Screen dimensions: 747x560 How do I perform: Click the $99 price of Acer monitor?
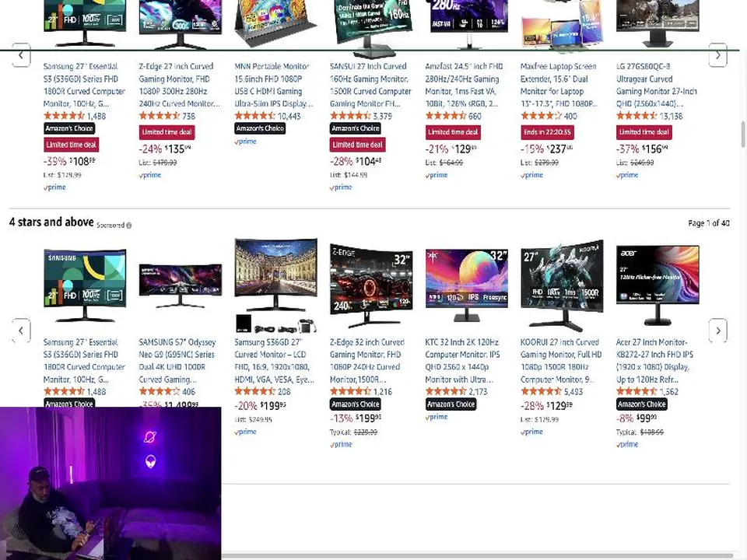click(x=647, y=418)
